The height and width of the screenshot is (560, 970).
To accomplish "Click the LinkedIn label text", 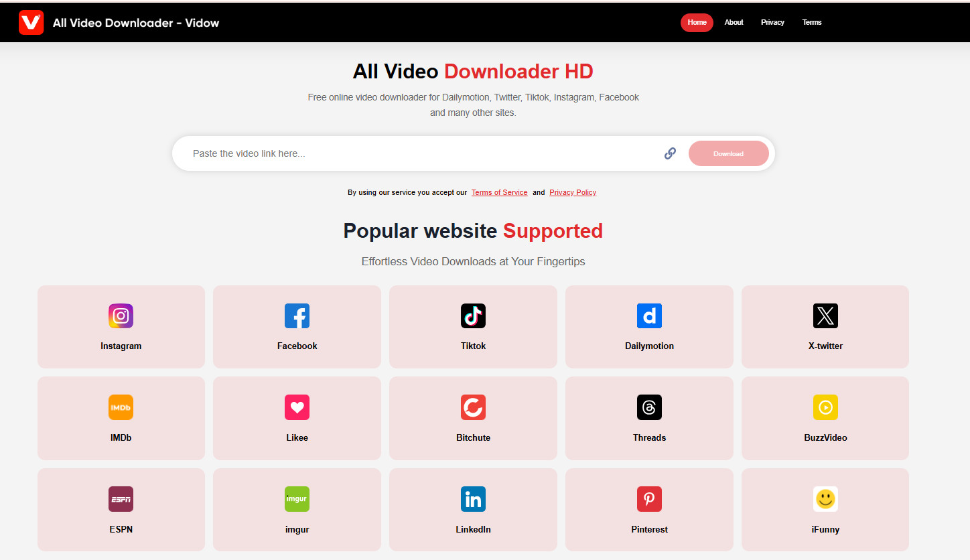I will 473,529.
